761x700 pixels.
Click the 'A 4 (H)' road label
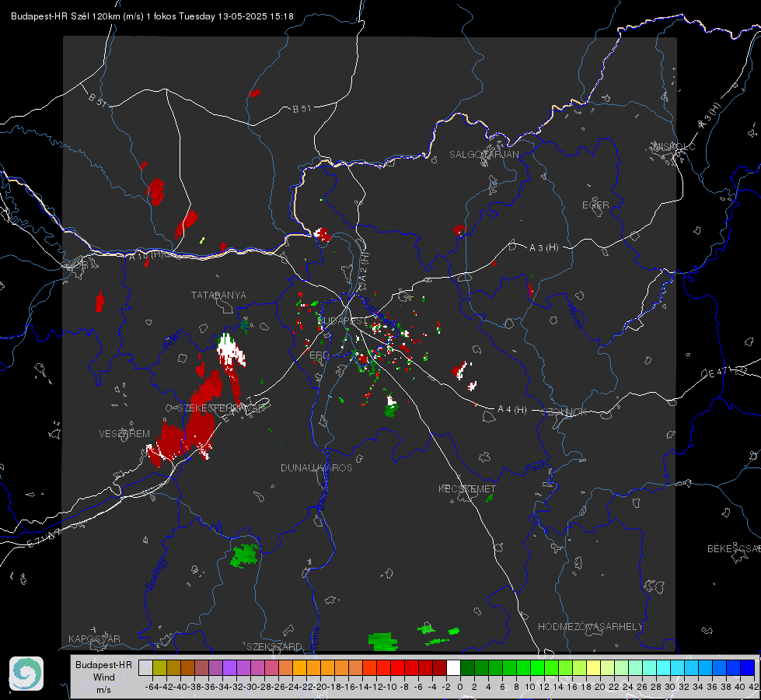pyautogui.click(x=512, y=410)
